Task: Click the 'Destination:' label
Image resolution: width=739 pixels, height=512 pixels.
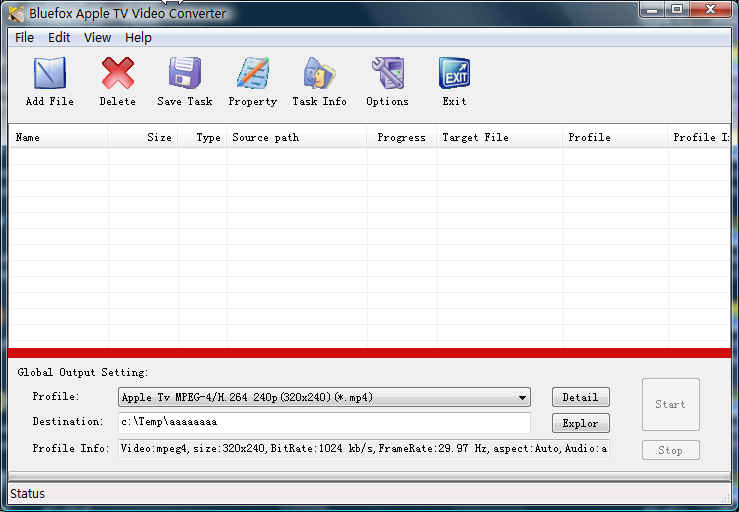Action: (68, 421)
